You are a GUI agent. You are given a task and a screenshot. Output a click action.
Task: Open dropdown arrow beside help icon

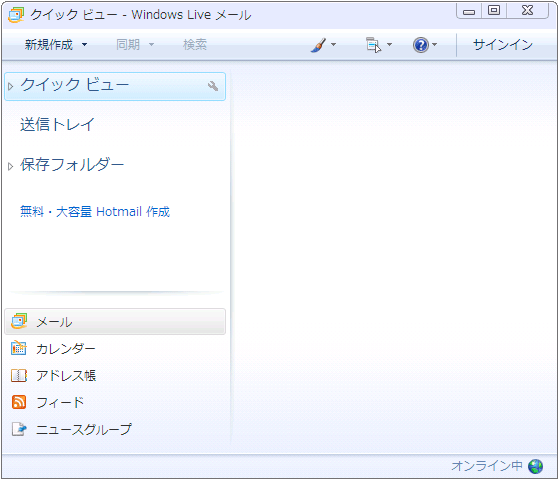click(x=434, y=45)
